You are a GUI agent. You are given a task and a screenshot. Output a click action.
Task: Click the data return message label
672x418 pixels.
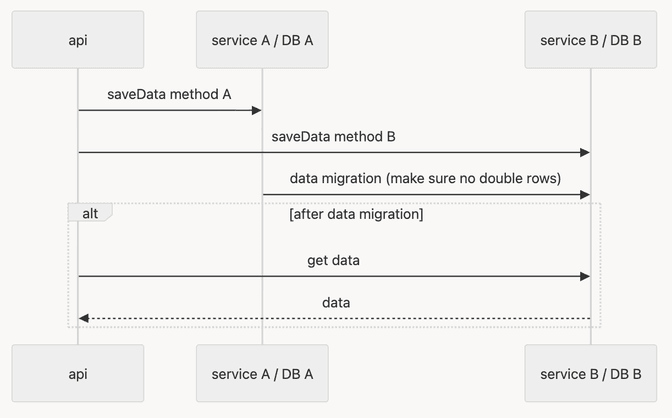[336, 302]
